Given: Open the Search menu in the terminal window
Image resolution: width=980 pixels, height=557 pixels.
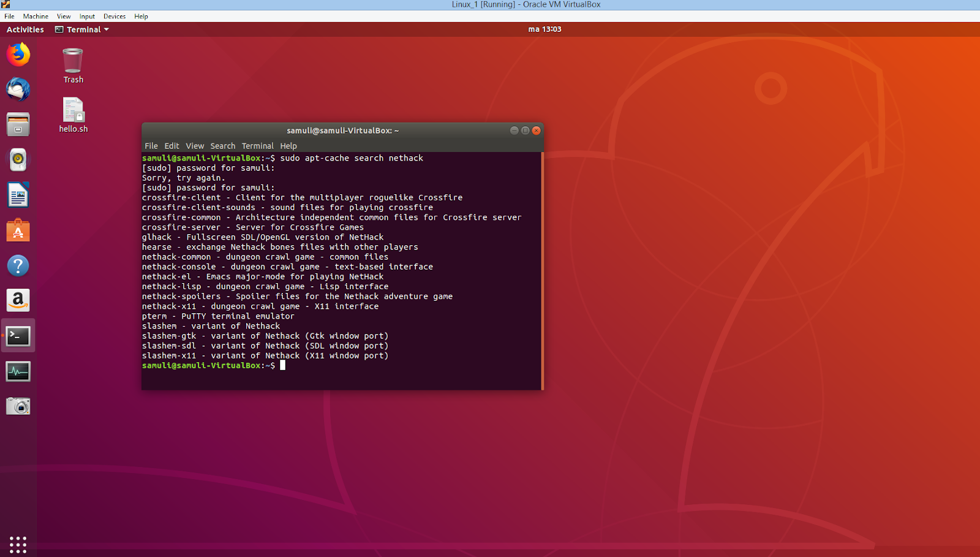Looking at the screenshot, I should [x=222, y=146].
